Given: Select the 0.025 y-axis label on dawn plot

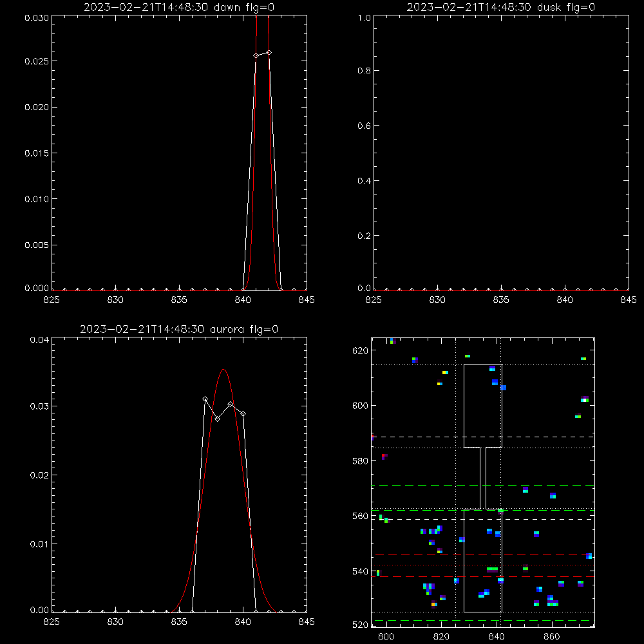Looking at the screenshot, I should click(x=37, y=61).
